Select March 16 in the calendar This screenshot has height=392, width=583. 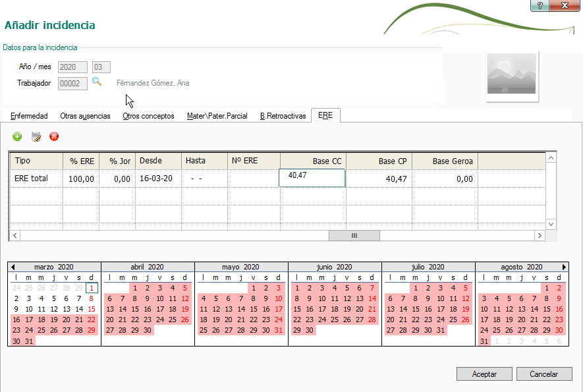[x=16, y=320]
